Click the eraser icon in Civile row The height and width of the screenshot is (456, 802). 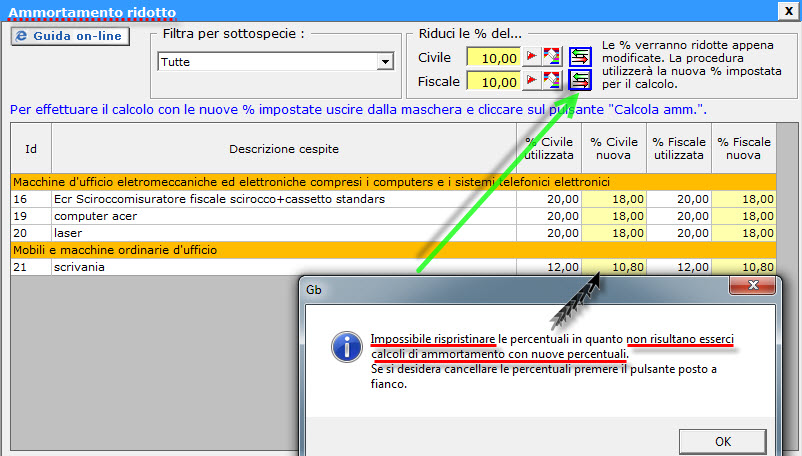[552, 57]
